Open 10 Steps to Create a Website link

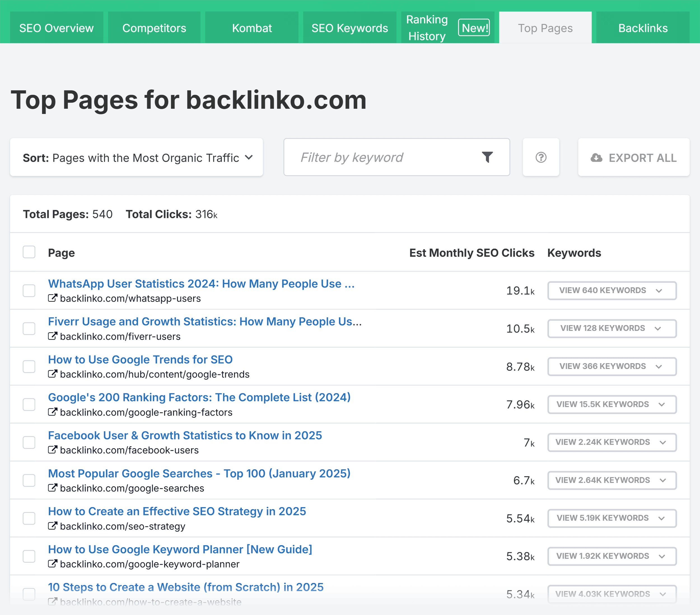186,587
